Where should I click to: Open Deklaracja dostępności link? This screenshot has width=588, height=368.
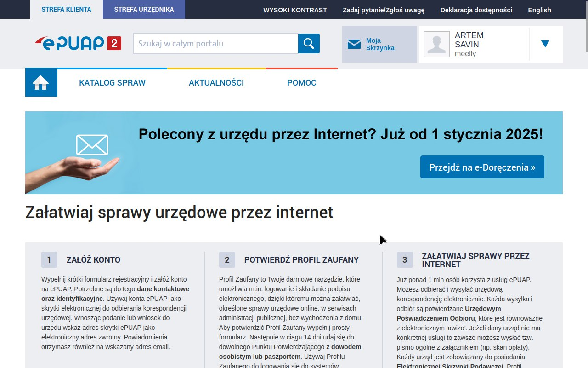coord(476,10)
